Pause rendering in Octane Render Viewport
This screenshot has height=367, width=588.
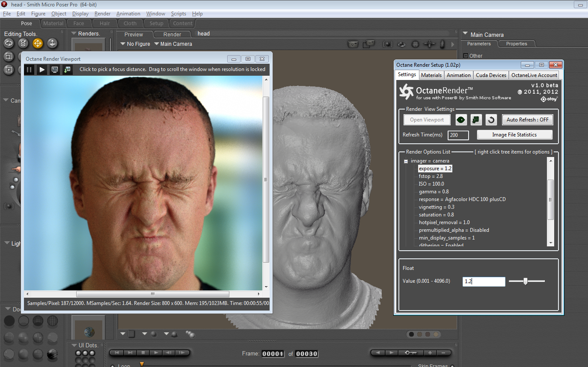tap(29, 69)
